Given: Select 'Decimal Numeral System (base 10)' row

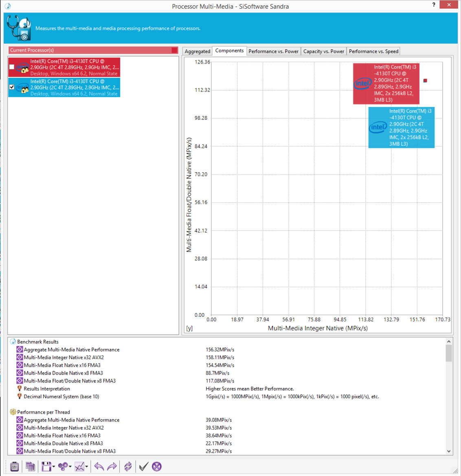Looking at the screenshot, I should (61, 397).
